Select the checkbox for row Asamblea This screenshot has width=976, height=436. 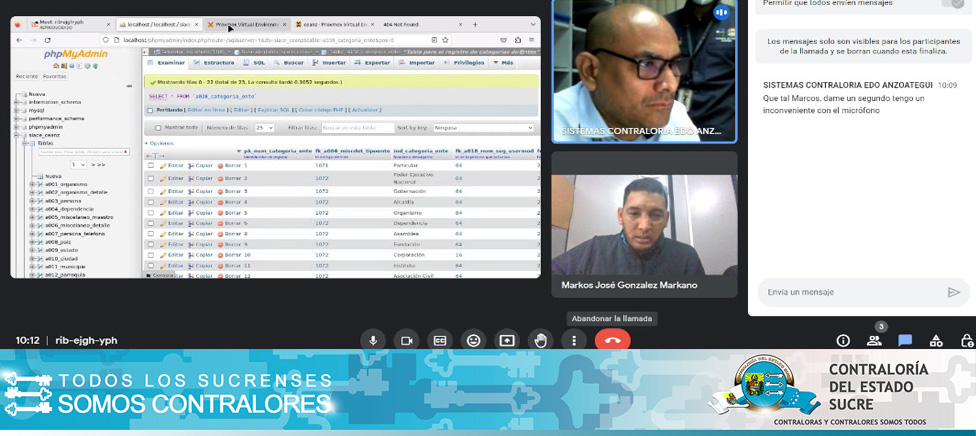[x=151, y=234]
